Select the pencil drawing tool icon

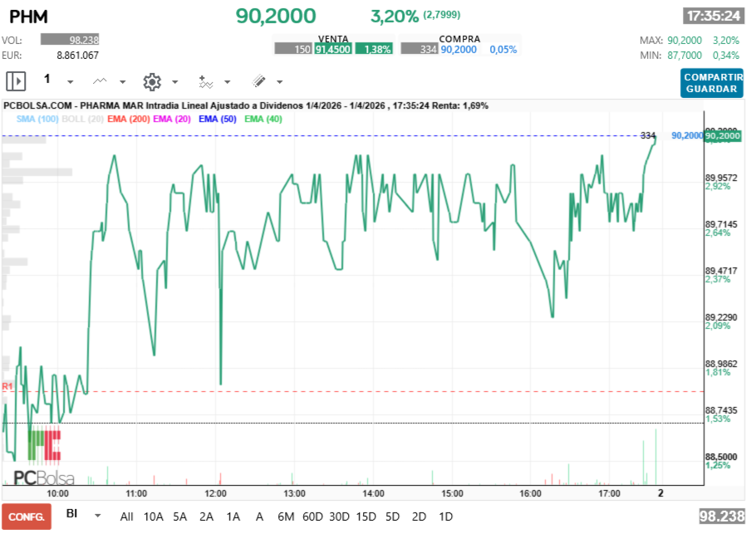tap(258, 81)
